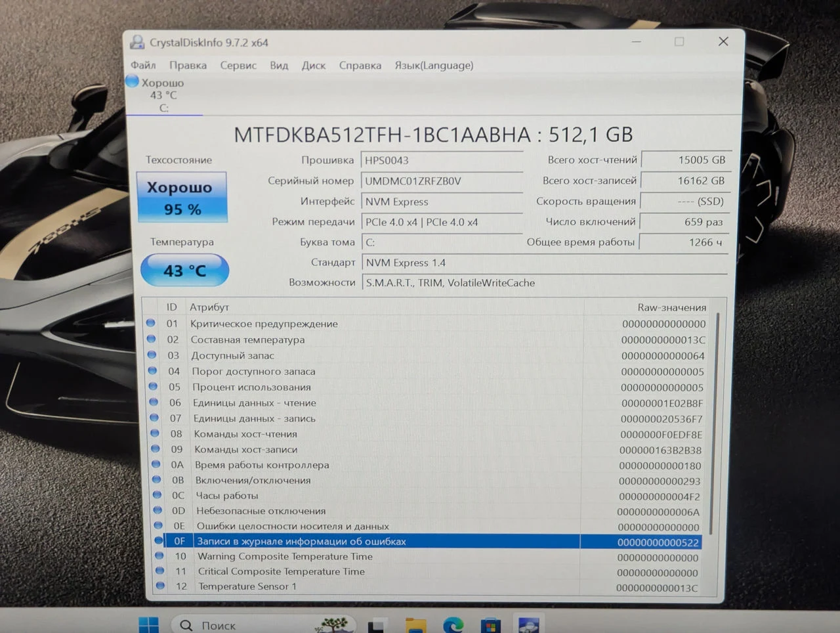This screenshot has height=633, width=840.
Task: Open the Сервис menu
Action: click(x=238, y=65)
